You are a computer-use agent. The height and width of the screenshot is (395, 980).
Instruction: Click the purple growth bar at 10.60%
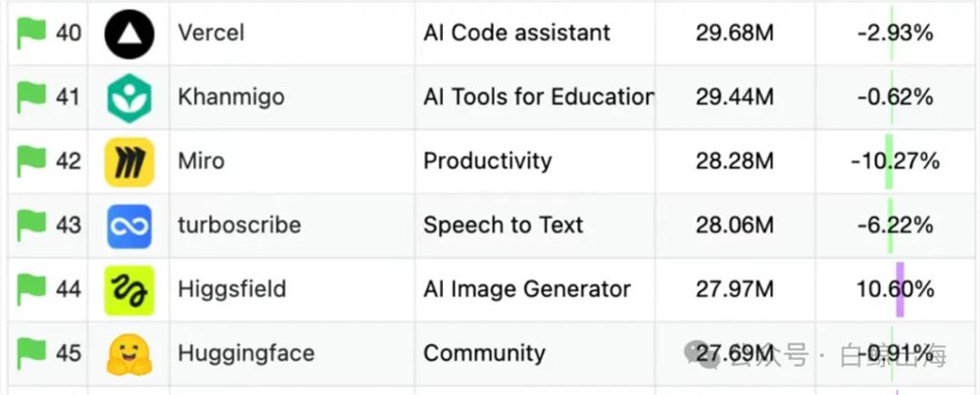900,289
